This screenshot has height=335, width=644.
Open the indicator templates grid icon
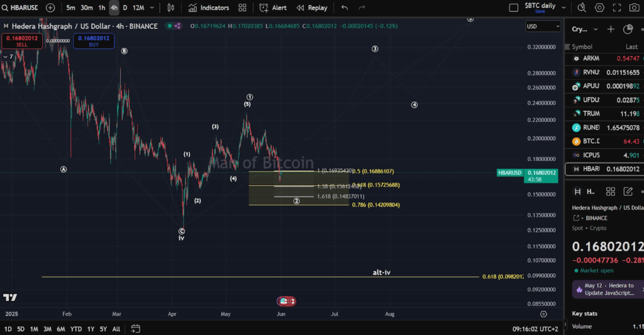(x=242, y=8)
